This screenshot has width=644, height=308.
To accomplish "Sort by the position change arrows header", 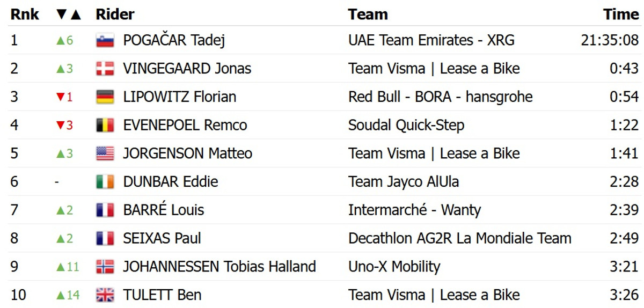I will 68,14.
